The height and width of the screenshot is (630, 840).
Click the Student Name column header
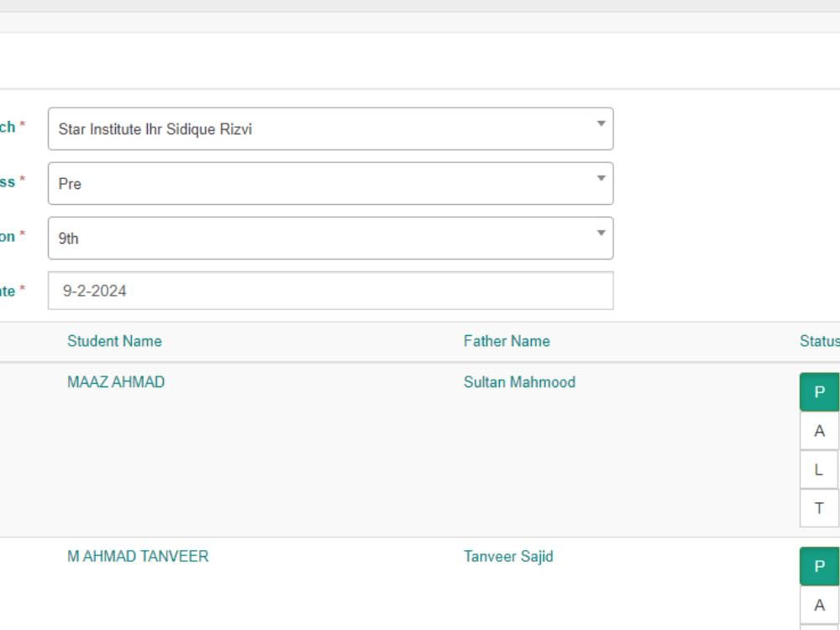(x=114, y=341)
